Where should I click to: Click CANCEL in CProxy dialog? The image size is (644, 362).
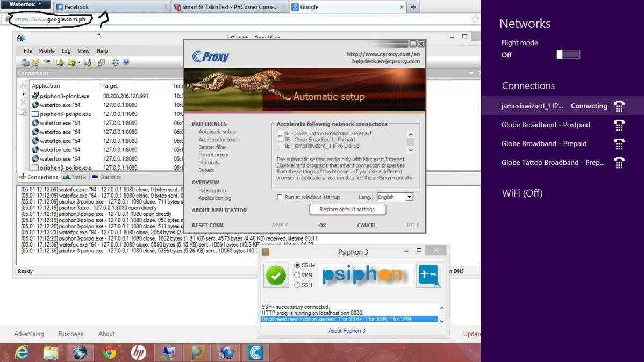pos(367,226)
